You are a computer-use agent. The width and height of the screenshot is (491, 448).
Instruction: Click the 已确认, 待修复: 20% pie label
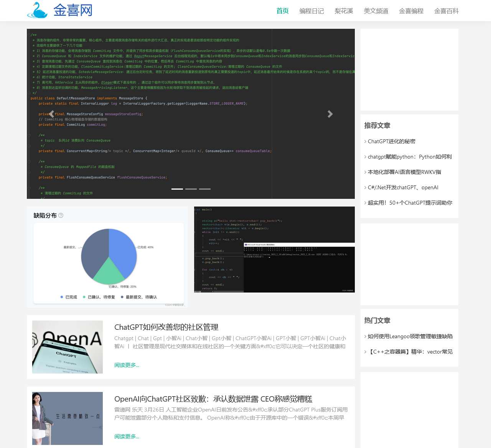click(x=122, y=287)
